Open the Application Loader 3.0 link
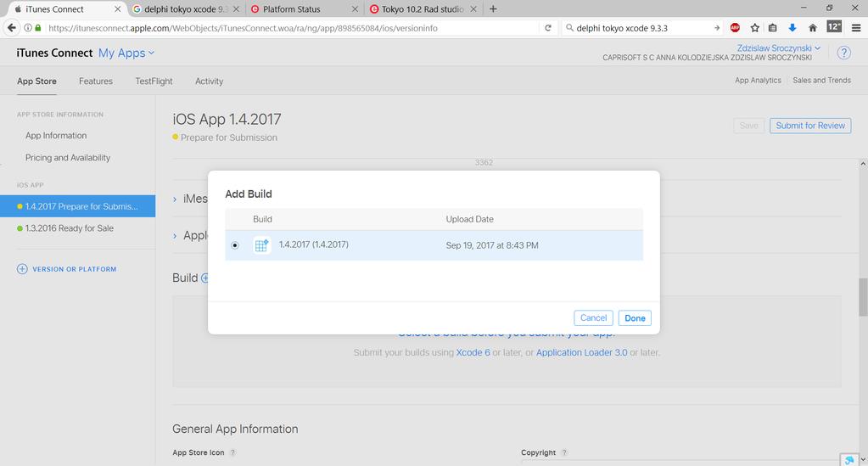Screen dimensions: 868x466 pos(582,352)
